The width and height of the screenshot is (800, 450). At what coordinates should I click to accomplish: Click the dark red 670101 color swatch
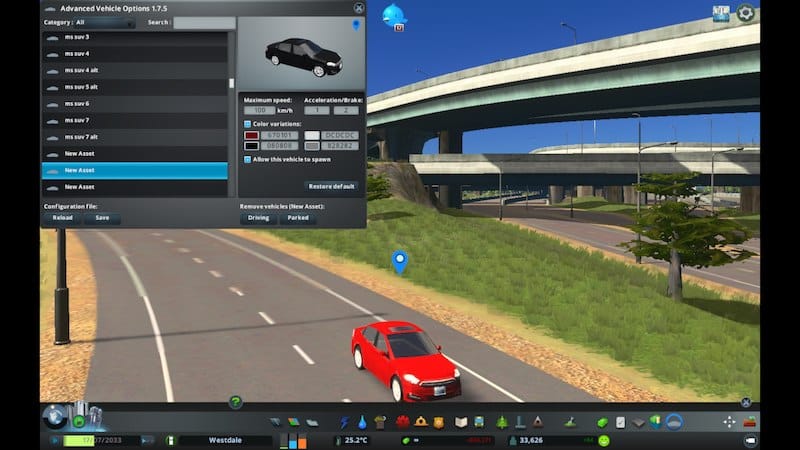251,134
